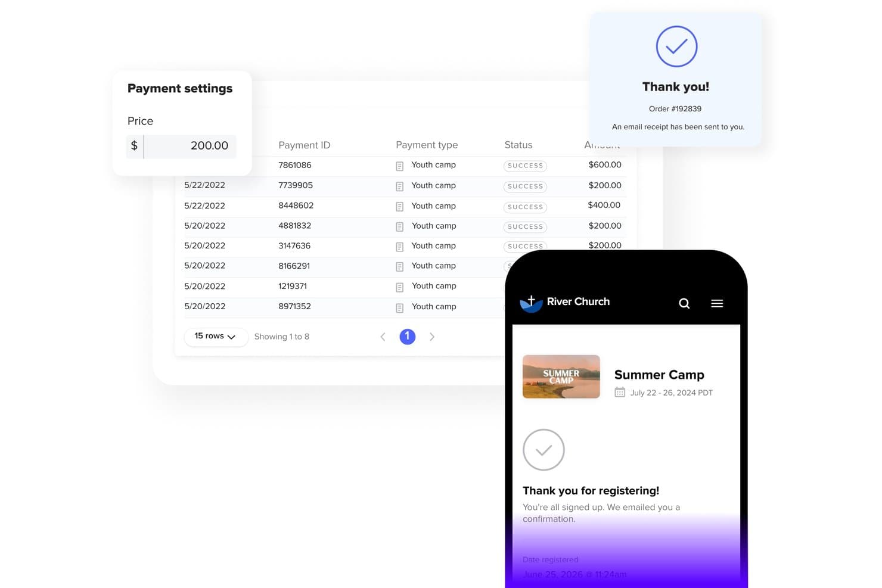Click SUCCESS badge in 7739905 row
Image resolution: width=882 pixels, height=588 pixels.
tap(525, 186)
